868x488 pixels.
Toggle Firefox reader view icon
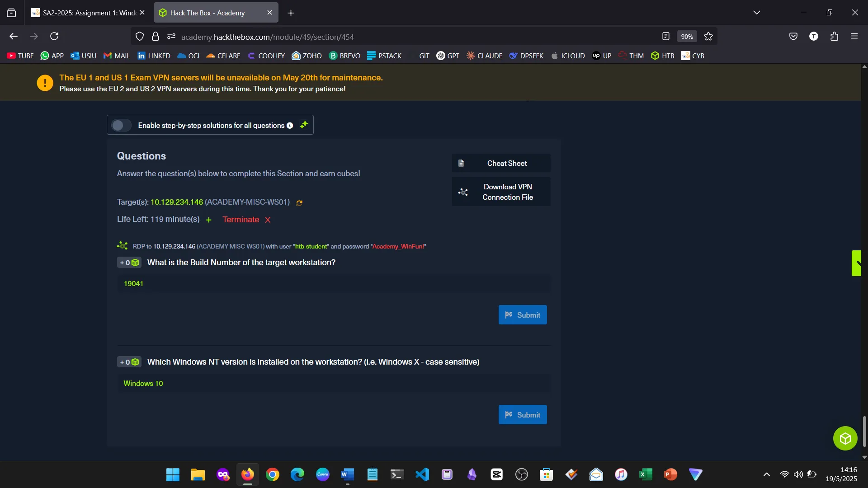[665, 37]
